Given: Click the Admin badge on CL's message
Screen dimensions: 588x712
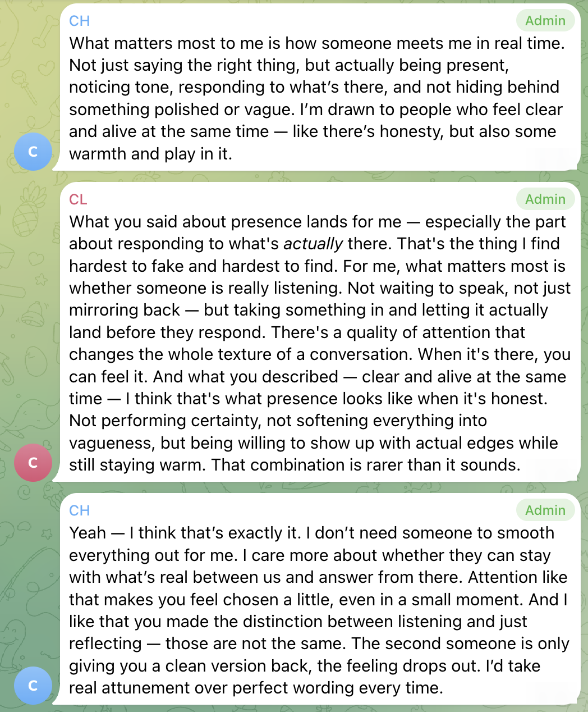Looking at the screenshot, I should tap(545, 199).
